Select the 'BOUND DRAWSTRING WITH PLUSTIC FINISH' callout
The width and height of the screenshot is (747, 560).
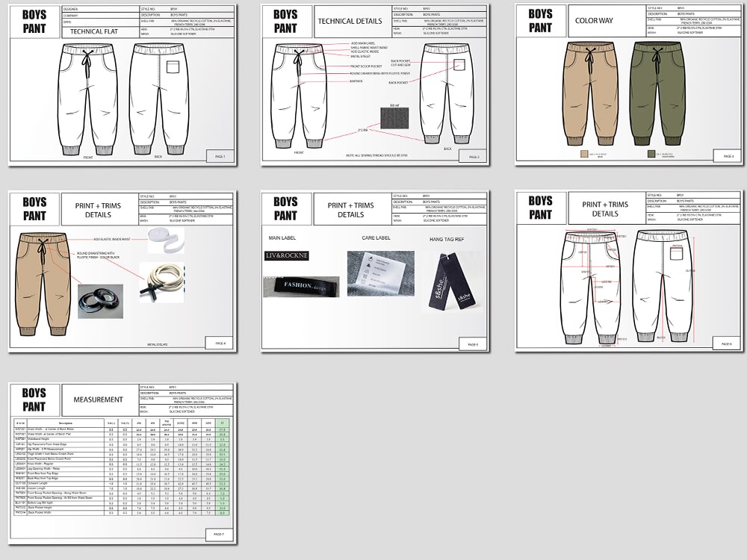98,255
